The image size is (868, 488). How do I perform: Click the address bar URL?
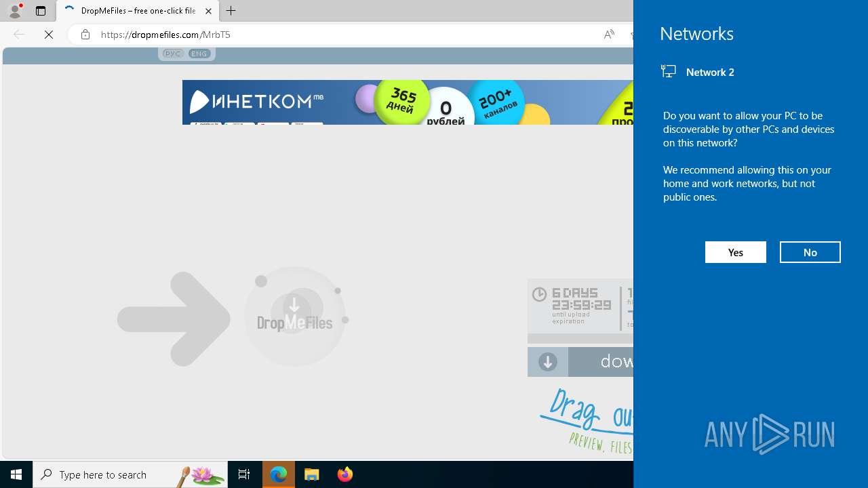[166, 35]
